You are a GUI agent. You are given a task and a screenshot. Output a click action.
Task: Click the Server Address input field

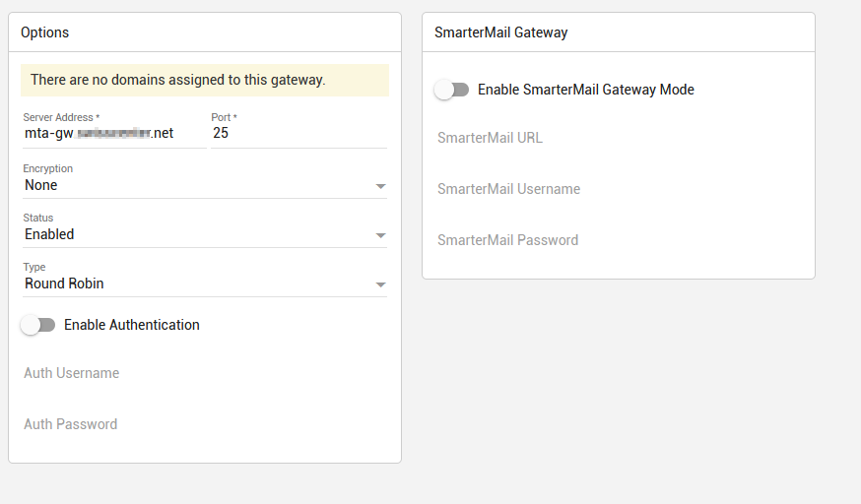[x=113, y=133]
